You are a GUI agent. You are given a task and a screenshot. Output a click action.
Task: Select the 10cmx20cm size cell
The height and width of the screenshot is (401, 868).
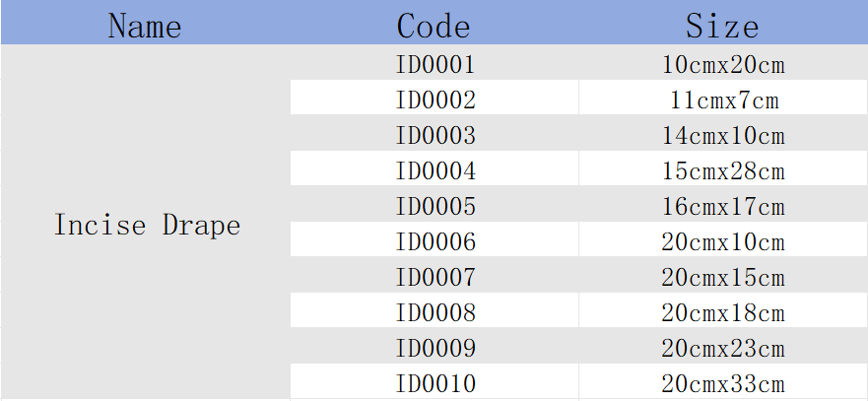(x=723, y=62)
